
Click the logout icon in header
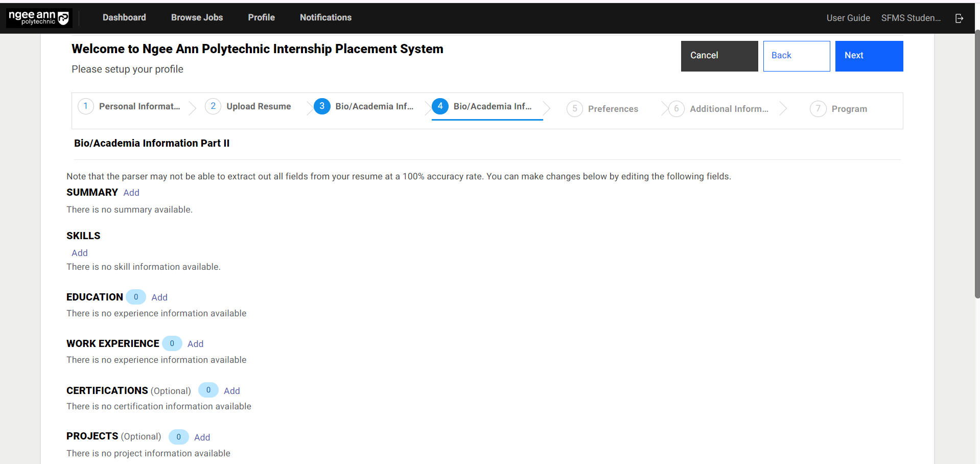click(x=959, y=18)
